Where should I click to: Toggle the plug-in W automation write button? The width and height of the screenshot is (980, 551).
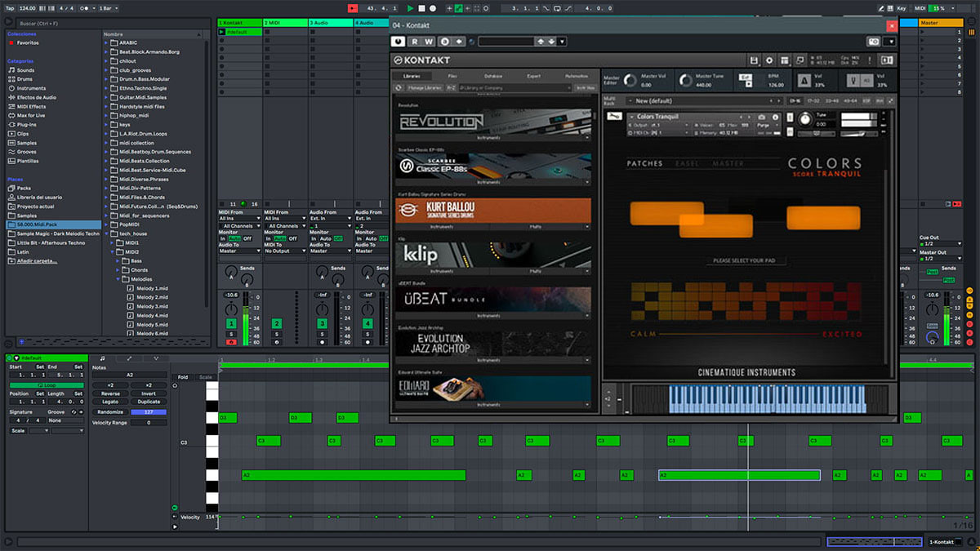pyautogui.click(x=429, y=42)
